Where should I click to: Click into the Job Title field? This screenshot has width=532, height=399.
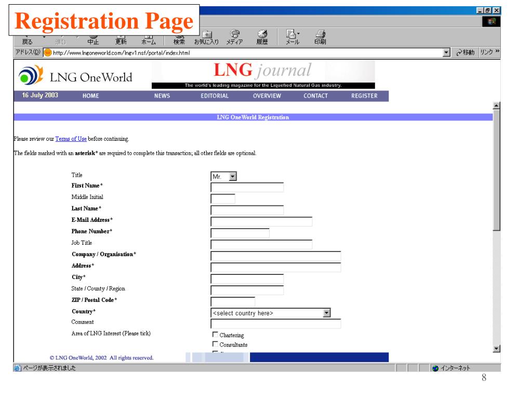[x=261, y=244]
